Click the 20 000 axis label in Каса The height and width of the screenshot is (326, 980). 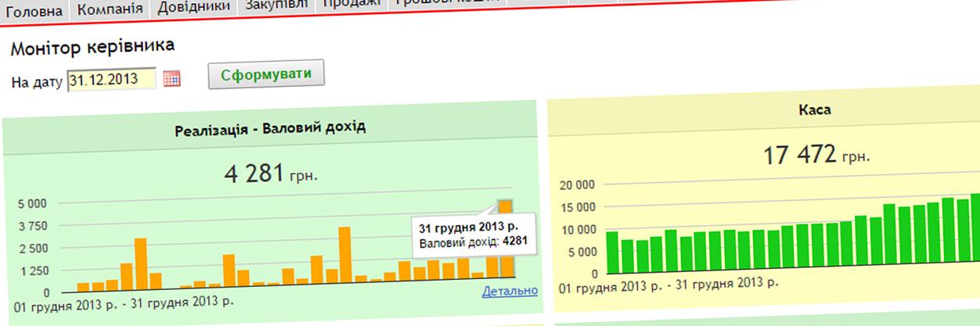[578, 185]
